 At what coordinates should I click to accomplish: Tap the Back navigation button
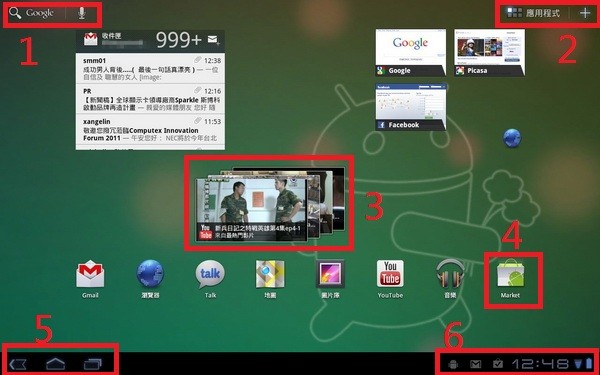click(x=17, y=364)
